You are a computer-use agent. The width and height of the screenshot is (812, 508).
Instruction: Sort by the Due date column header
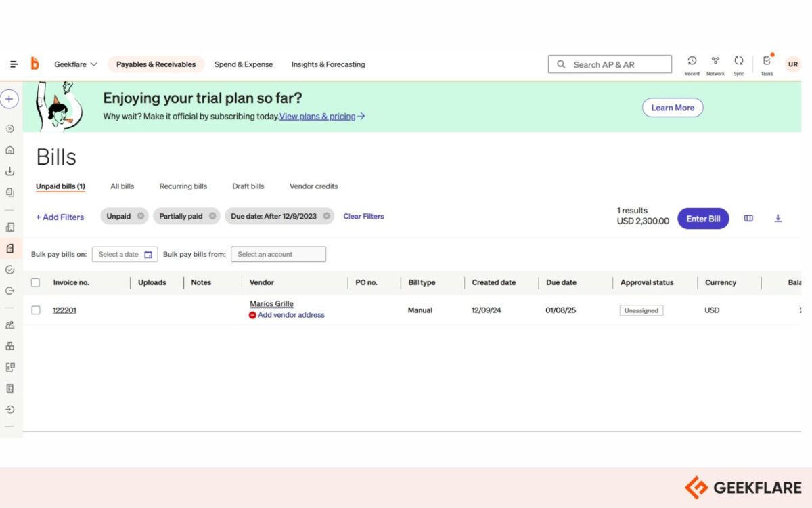click(x=562, y=282)
